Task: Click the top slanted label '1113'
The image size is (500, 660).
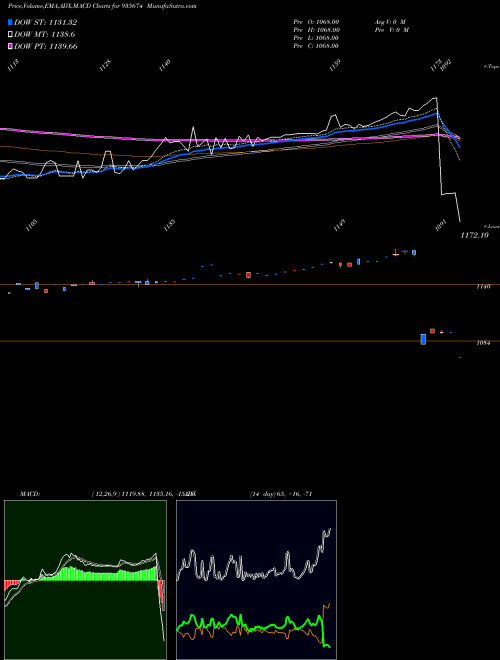Action: 13,65
